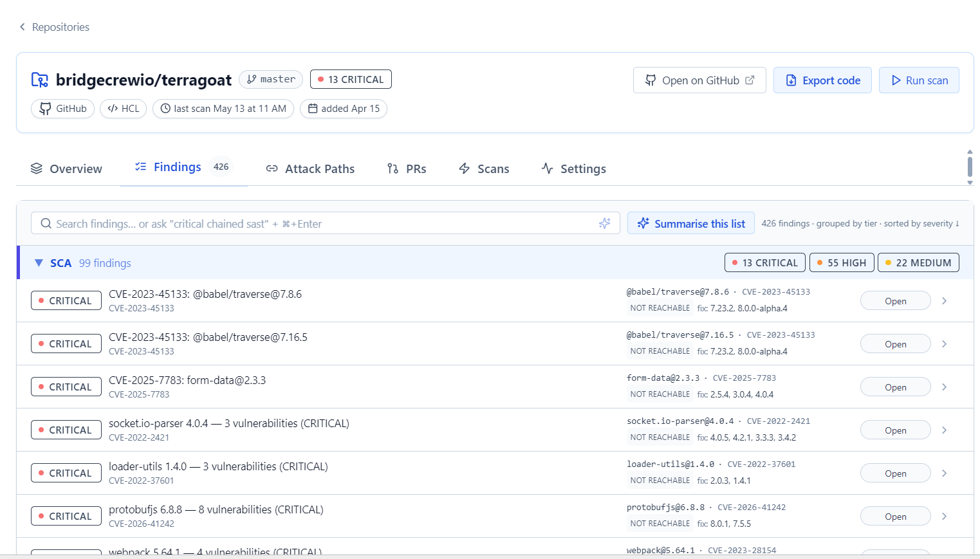Expand chevron of loader-utils row
Viewport: 980px width, 559px height.
pyautogui.click(x=944, y=473)
